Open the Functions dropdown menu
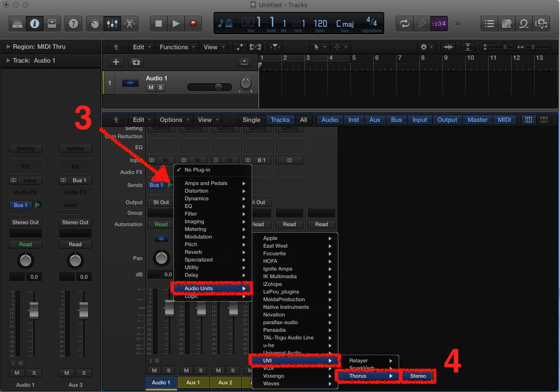This screenshot has width=560, height=392. tap(177, 47)
